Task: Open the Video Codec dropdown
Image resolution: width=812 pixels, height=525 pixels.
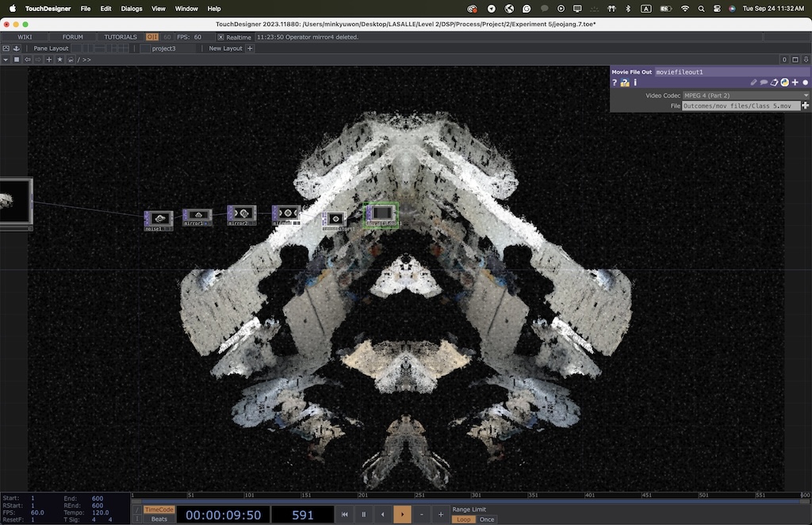Action: tap(745, 95)
